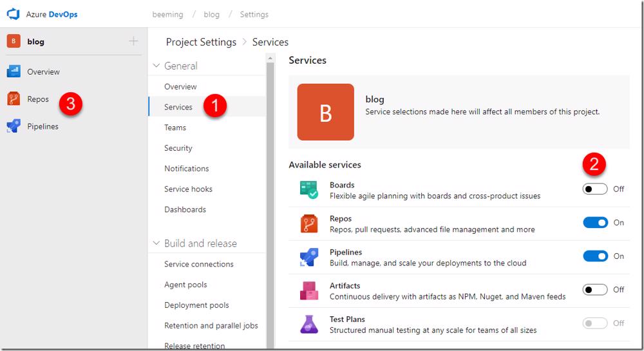This screenshot has width=644, height=351.
Task: Click the Artifacts service icon
Action: [x=309, y=290]
